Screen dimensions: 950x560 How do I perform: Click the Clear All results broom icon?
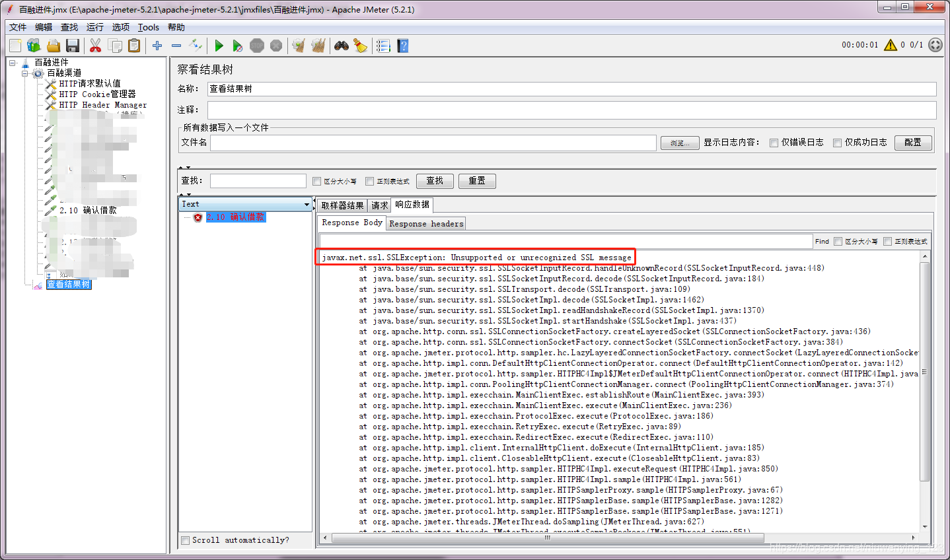pyautogui.click(x=318, y=46)
